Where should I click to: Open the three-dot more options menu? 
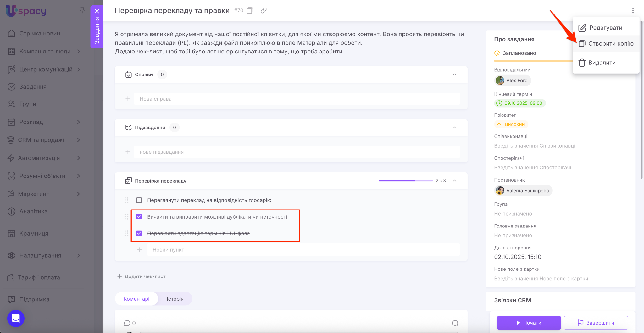coord(633,11)
